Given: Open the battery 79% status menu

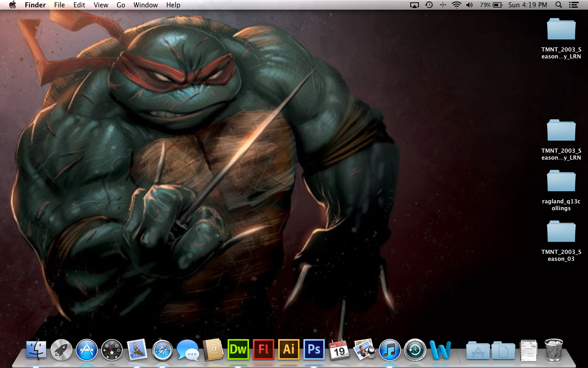Looking at the screenshot, I should pos(492,5).
